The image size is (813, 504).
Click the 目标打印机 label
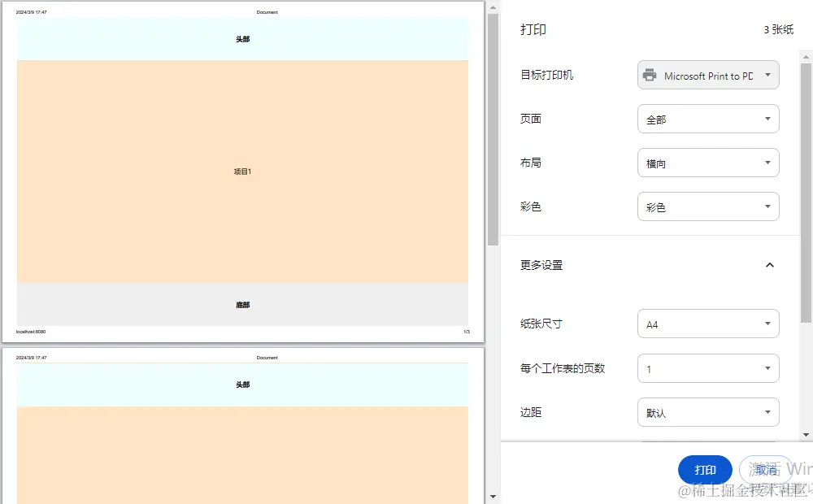pos(546,75)
